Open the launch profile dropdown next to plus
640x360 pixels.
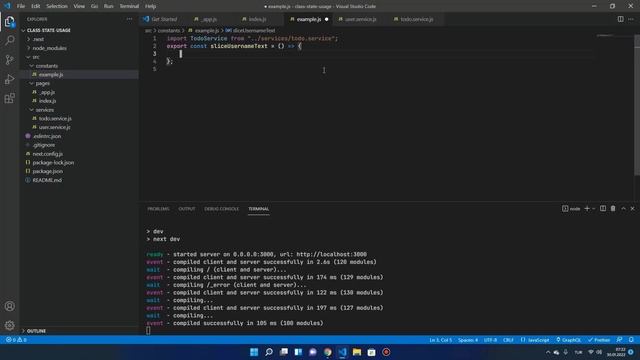pos(593,209)
